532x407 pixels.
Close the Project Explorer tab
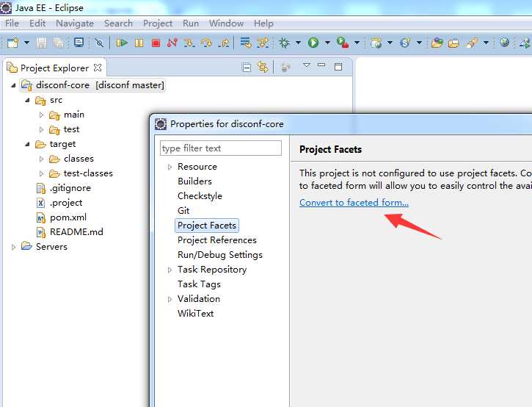(98, 68)
